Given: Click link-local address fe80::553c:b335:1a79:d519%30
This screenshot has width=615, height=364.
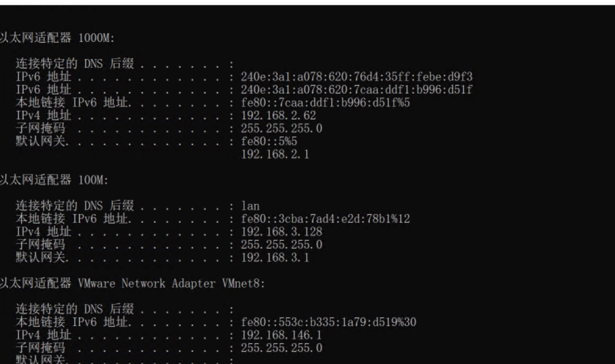Looking at the screenshot, I should (328, 322).
